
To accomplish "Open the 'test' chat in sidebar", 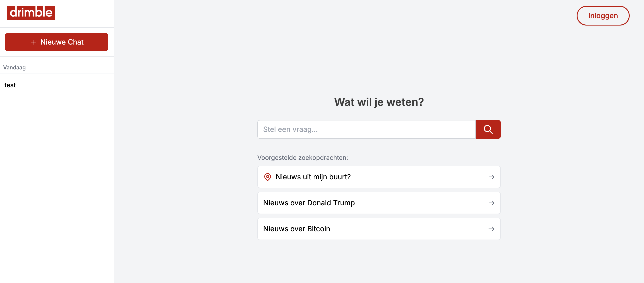I will pos(10,85).
